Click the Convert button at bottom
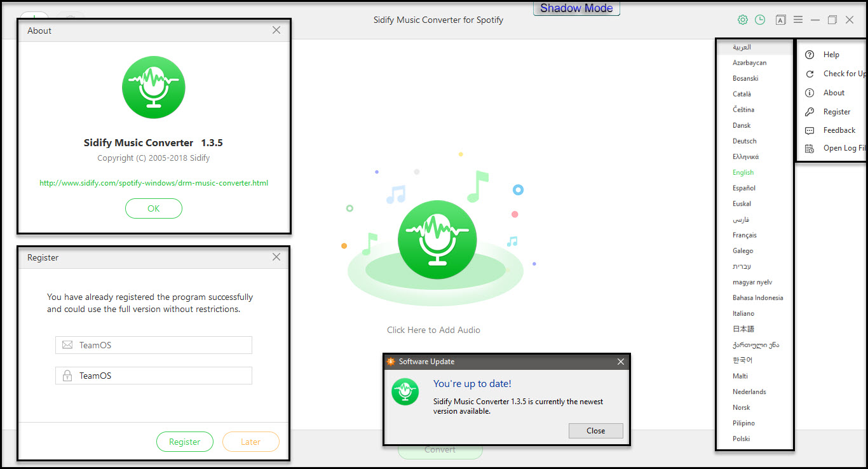868x469 pixels. (x=440, y=450)
